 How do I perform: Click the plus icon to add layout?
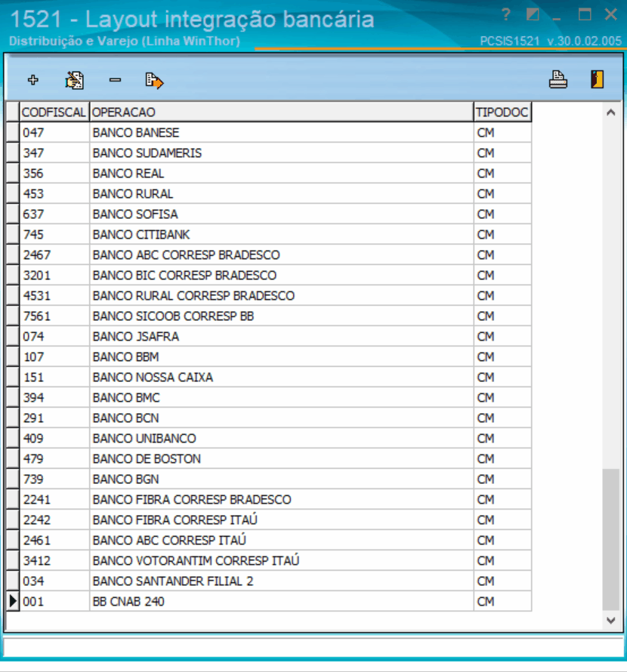coord(33,80)
